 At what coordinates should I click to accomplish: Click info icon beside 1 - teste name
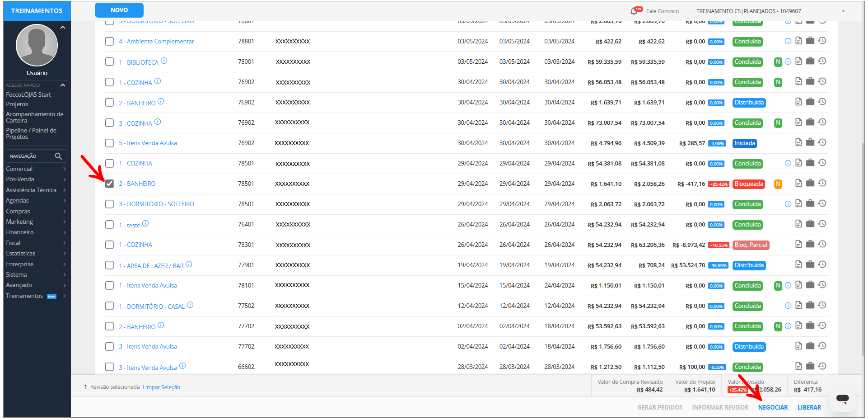(145, 223)
